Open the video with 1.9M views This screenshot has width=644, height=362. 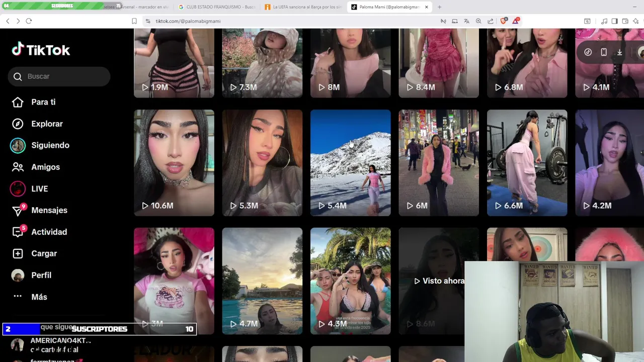pos(174,63)
